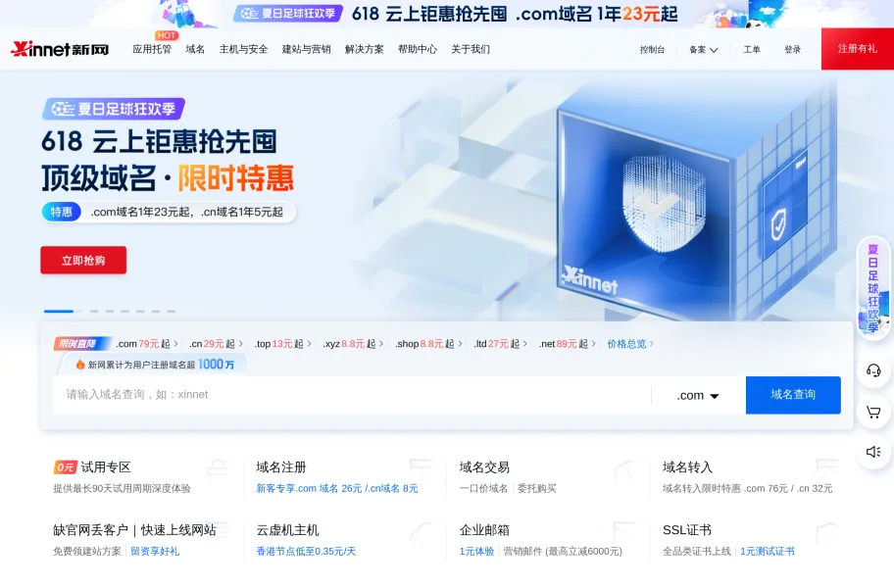The image size is (894, 588).
Task: Open .com 79元起 price link
Action: 147,344
